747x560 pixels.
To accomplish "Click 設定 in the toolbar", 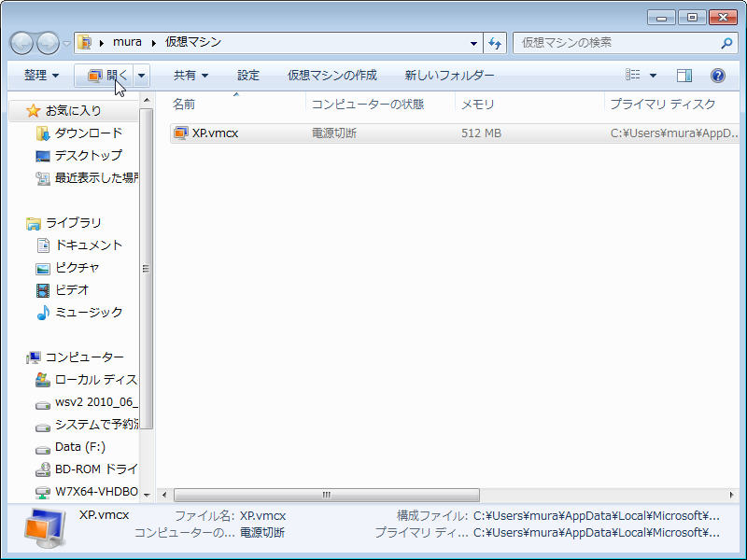I will coord(248,76).
